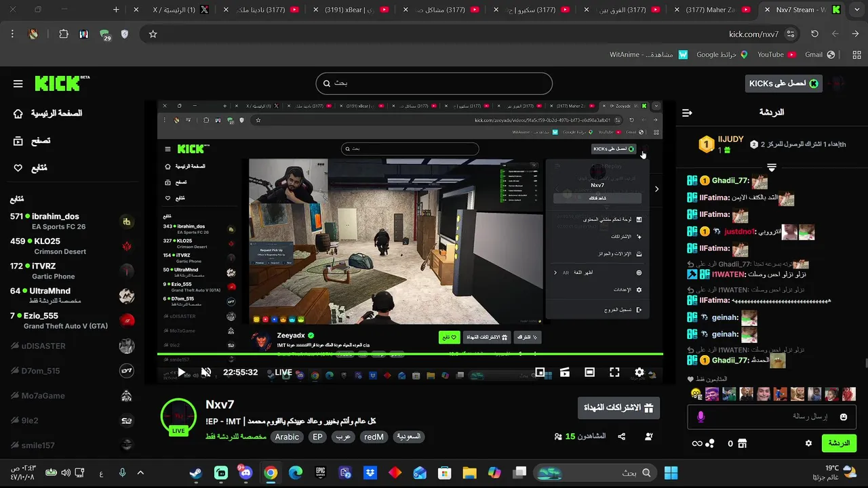The width and height of the screenshot is (868, 488).
Task: Open Epic Games from the taskbar
Action: pyautogui.click(x=321, y=472)
